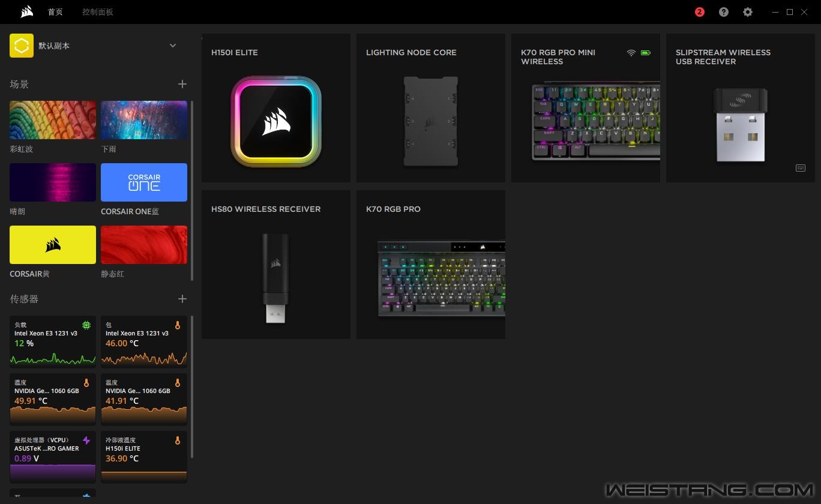Click the 0.89 V voltage value
The image size is (821, 504).
coord(26,458)
